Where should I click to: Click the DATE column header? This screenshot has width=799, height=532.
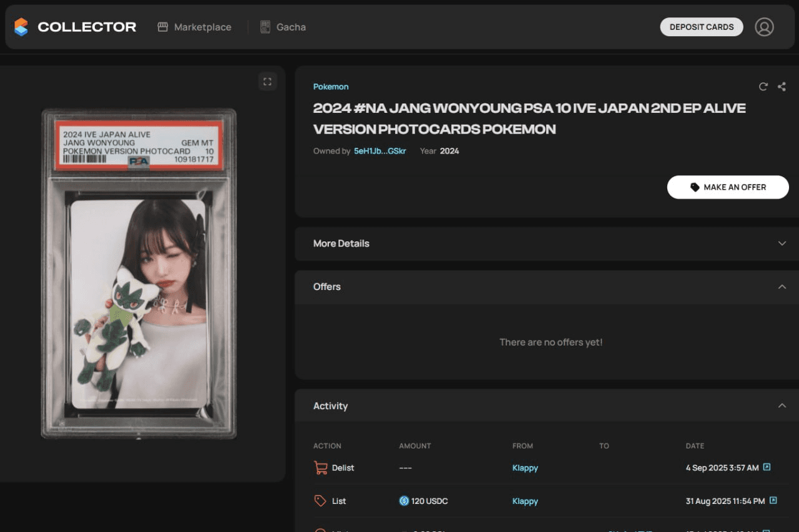[695, 446]
